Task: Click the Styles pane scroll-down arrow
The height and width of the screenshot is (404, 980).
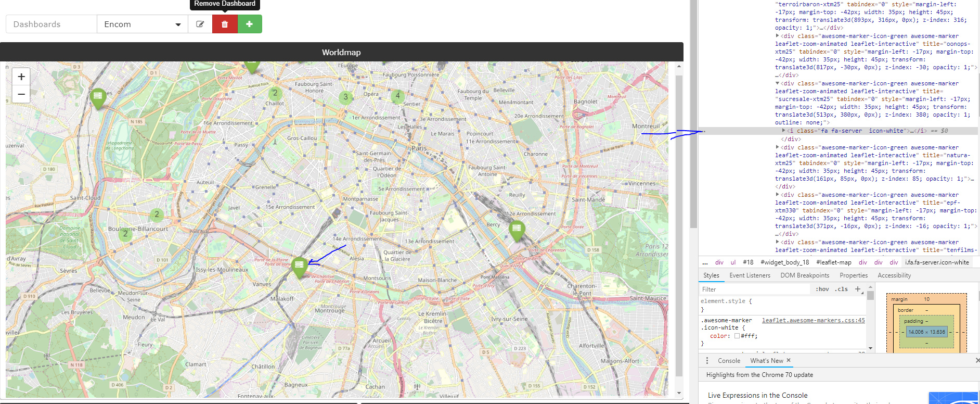Action: pos(870,348)
